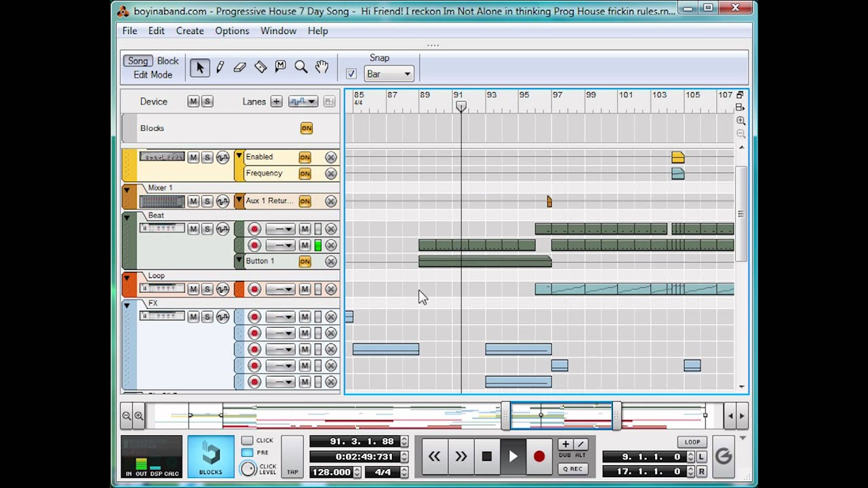Open the Create menu
Viewport: 868px width, 488px height.
[190, 30]
